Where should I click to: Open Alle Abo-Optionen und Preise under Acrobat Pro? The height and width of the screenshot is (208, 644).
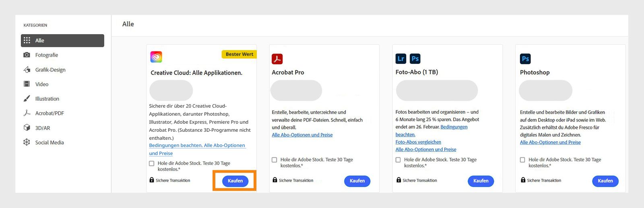click(302, 135)
